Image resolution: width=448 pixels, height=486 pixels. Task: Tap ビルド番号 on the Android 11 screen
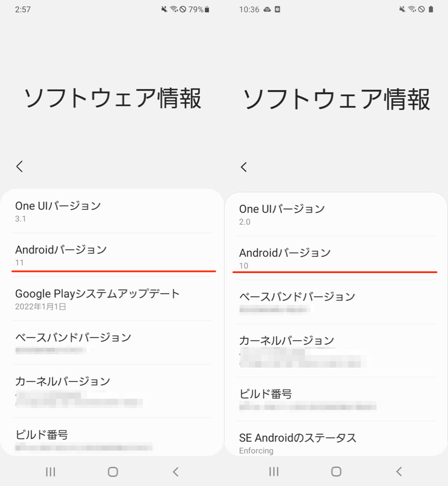[x=112, y=439]
